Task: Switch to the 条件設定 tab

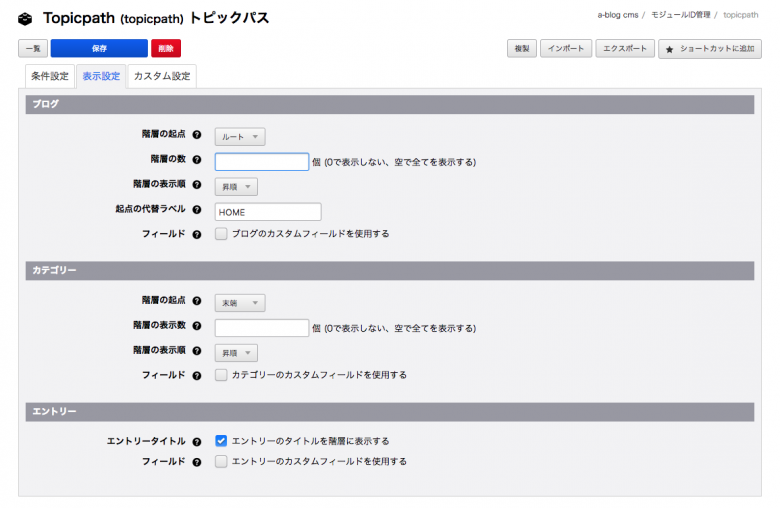Action: point(48,76)
